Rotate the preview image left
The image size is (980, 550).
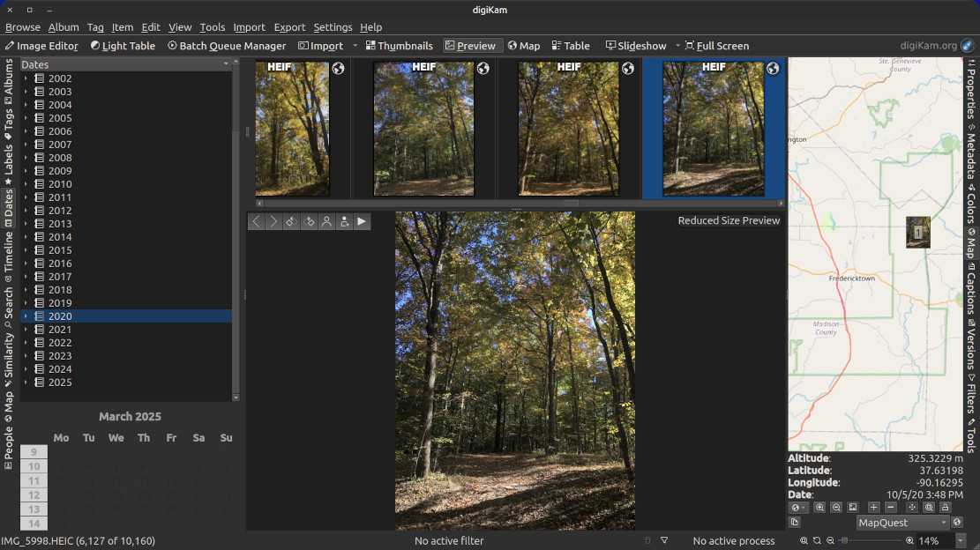coord(290,221)
